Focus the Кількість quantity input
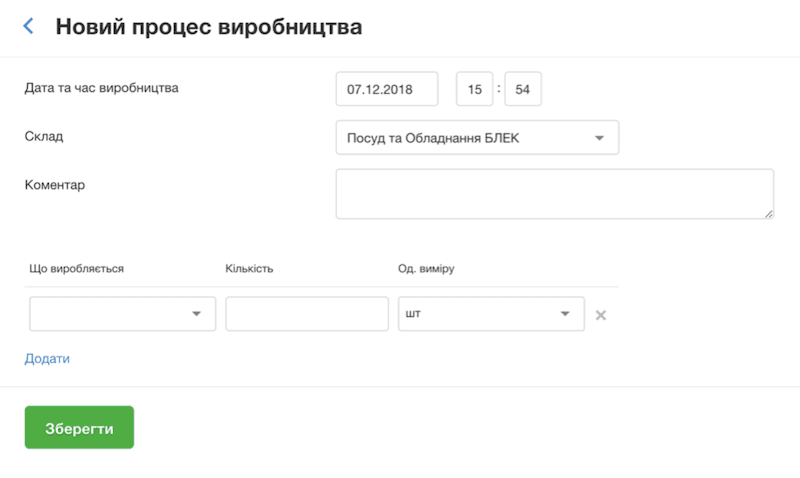This screenshot has height=478, width=800. (307, 314)
